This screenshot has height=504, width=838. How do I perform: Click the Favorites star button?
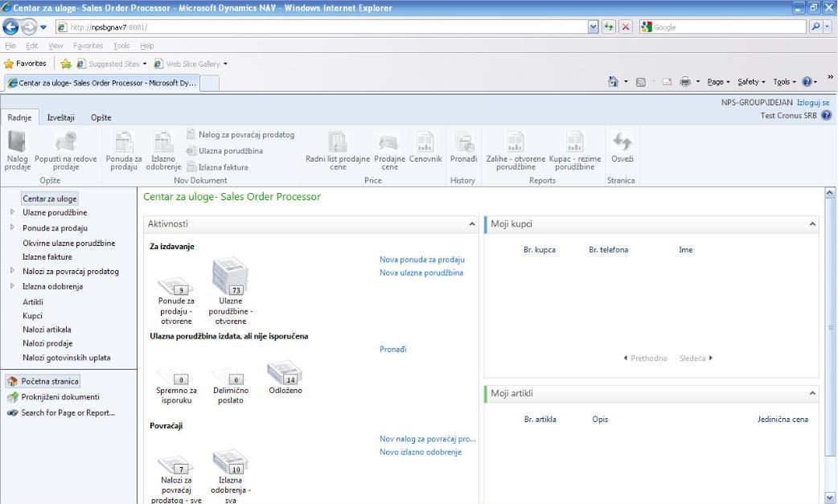pos(25,64)
